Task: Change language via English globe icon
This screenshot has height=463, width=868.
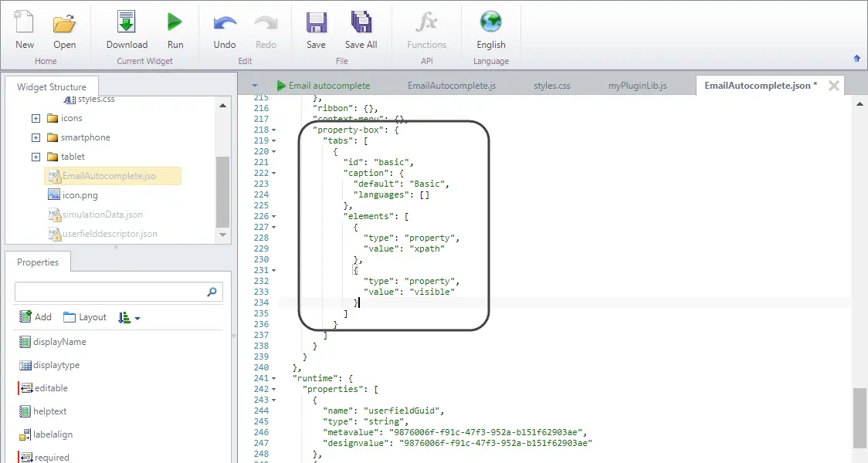Action: click(490, 22)
